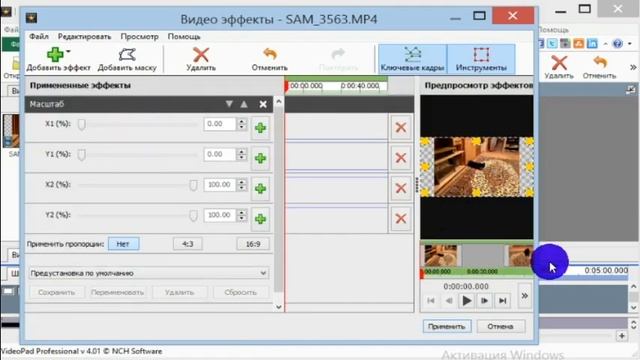Click the effect preview video image

click(x=477, y=167)
